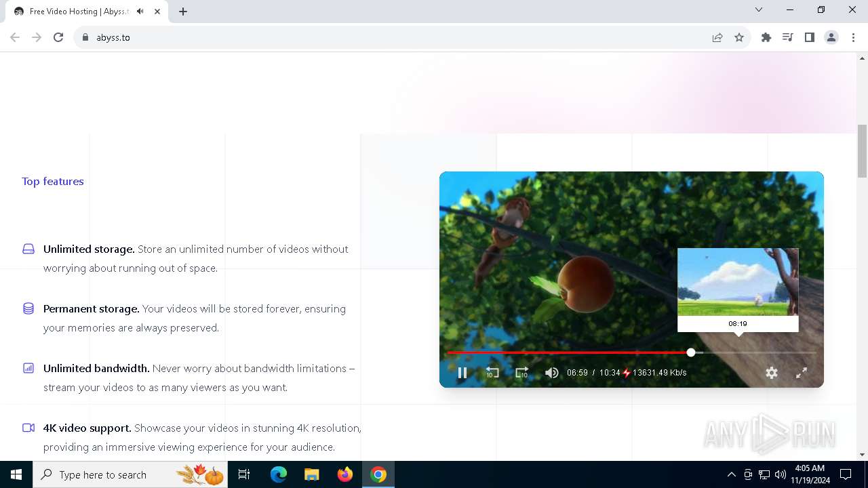868x488 pixels.
Task: Skip forward 10 seconds in video
Action: click(521, 373)
